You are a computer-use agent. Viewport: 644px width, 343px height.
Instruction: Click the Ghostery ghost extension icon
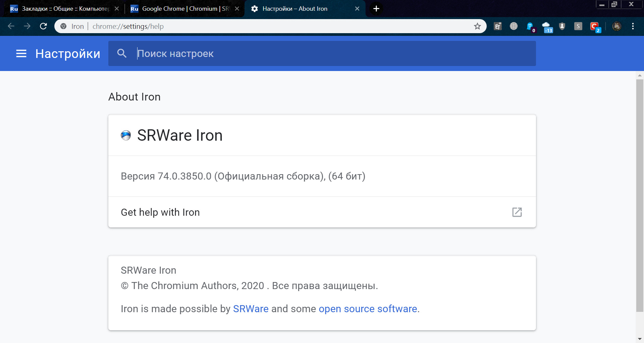pyautogui.click(x=530, y=26)
